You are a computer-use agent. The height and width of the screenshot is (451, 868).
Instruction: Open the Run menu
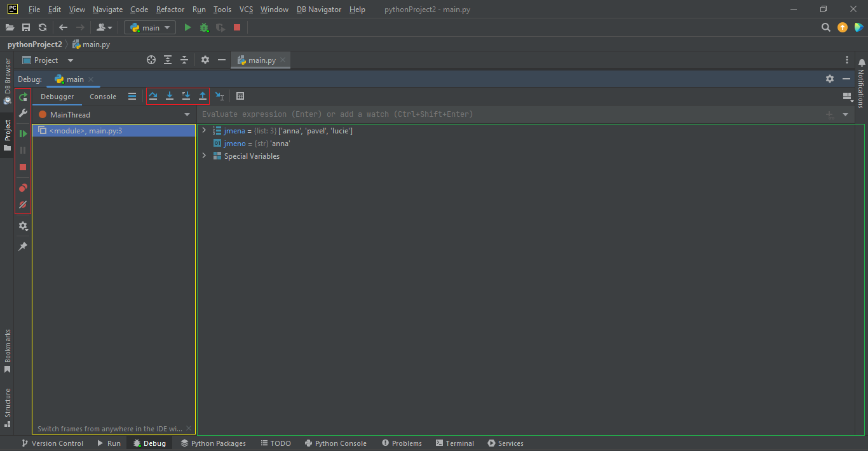point(199,10)
